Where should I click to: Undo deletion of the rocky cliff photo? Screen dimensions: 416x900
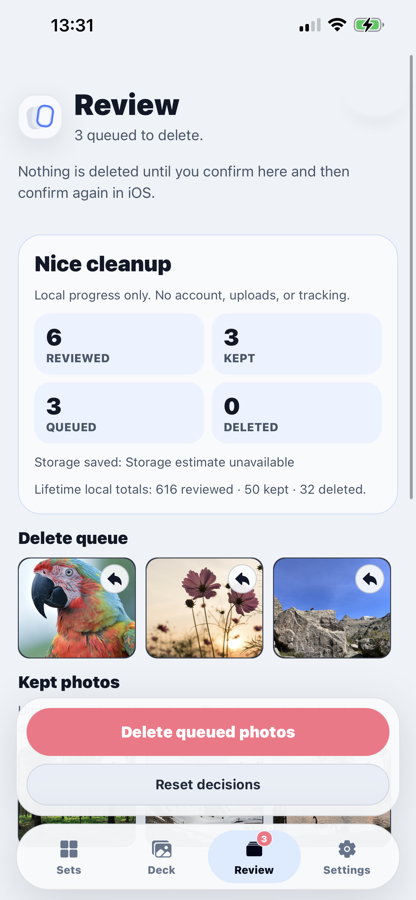370,580
